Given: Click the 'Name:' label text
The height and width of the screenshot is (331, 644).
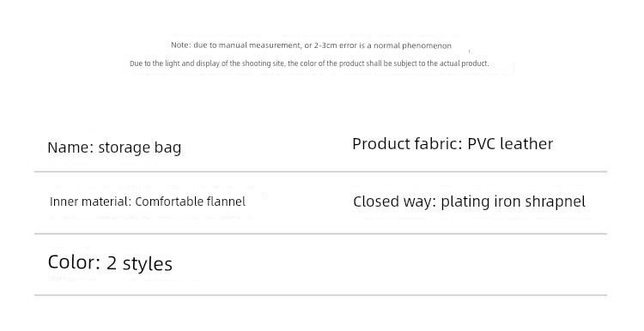Looking at the screenshot, I should (70, 147).
